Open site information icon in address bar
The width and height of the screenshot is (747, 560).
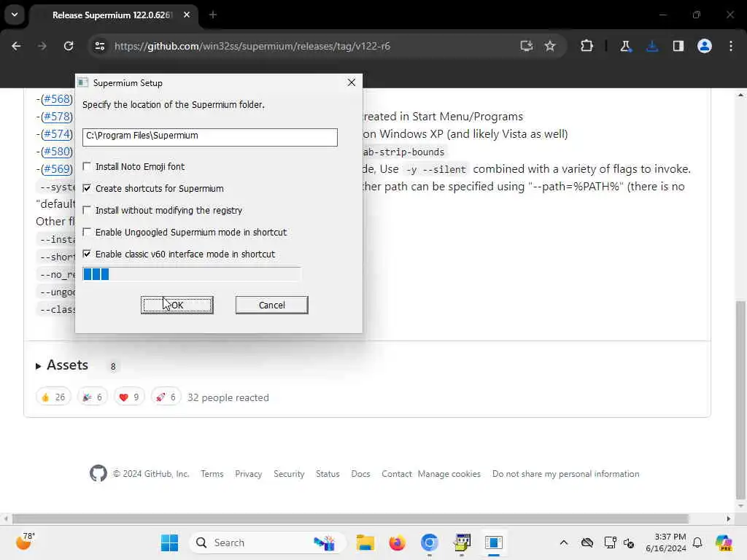pos(99,46)
